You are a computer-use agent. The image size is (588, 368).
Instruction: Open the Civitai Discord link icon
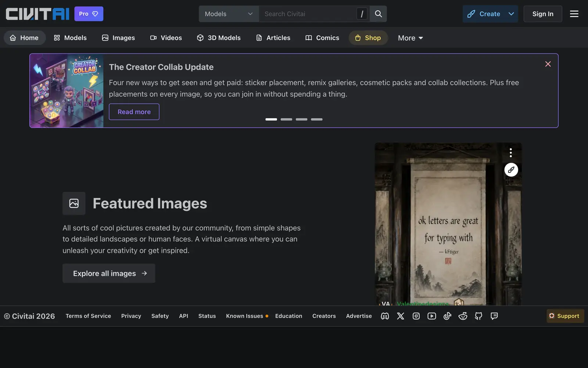[385, 316]
